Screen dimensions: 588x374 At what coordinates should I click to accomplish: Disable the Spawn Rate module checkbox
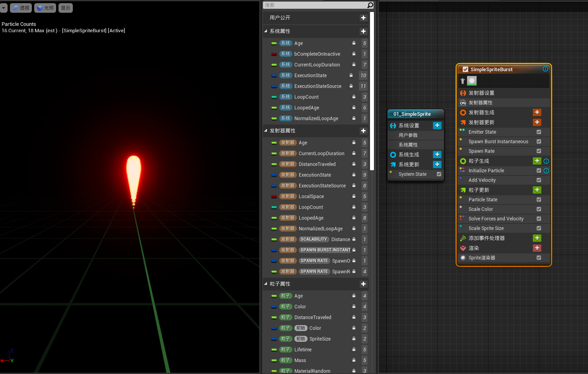(x=539, y=151)
